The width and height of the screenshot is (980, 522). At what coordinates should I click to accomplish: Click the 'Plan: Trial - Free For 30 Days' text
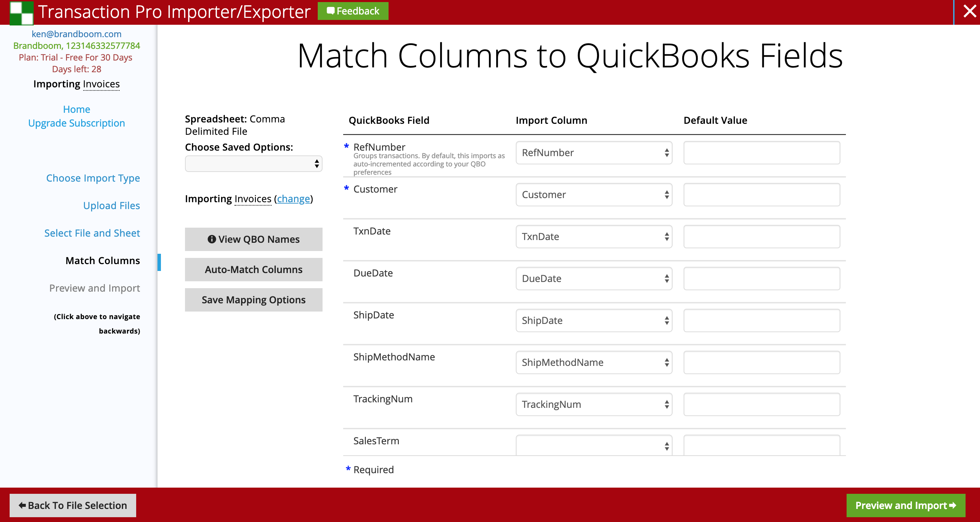pyautogui.click(x=75, y=57)
